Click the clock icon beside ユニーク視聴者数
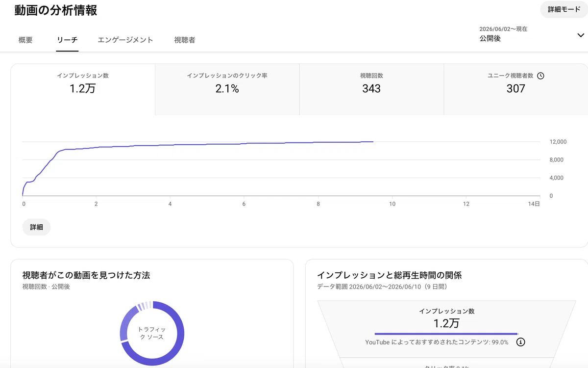 540,76
